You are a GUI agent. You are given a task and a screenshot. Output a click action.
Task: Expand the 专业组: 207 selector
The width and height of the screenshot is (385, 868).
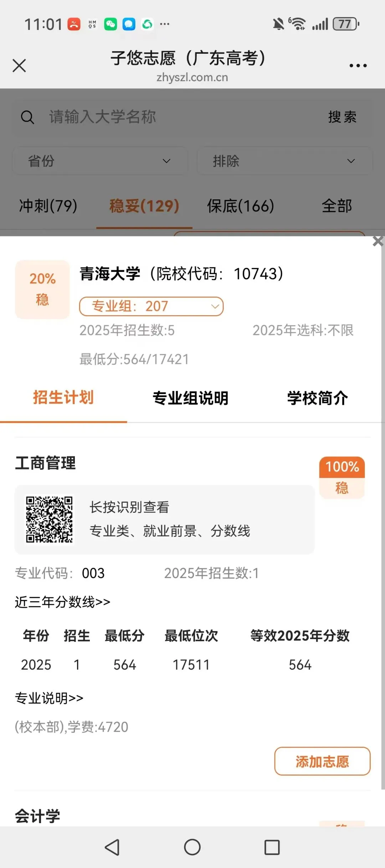click(x=151, y=306)
